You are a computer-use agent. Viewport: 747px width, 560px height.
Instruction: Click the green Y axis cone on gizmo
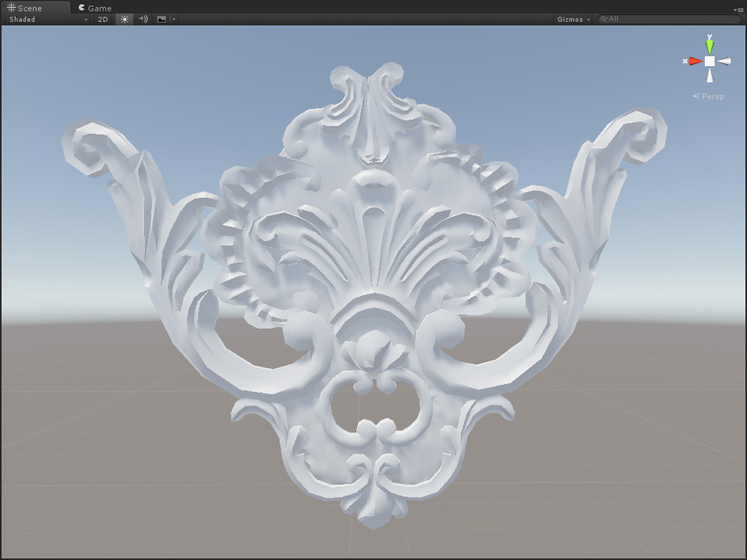[x=709, y=44]
